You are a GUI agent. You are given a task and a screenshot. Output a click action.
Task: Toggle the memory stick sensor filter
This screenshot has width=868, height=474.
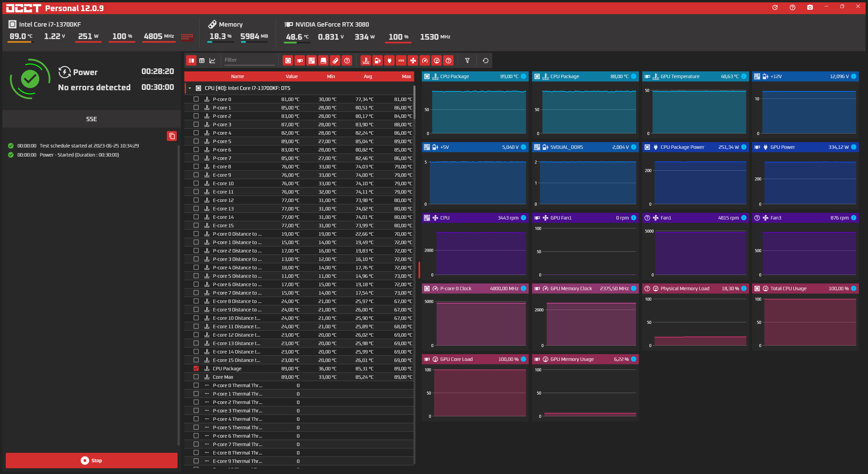pyautogui.click(x=335, y=61)
